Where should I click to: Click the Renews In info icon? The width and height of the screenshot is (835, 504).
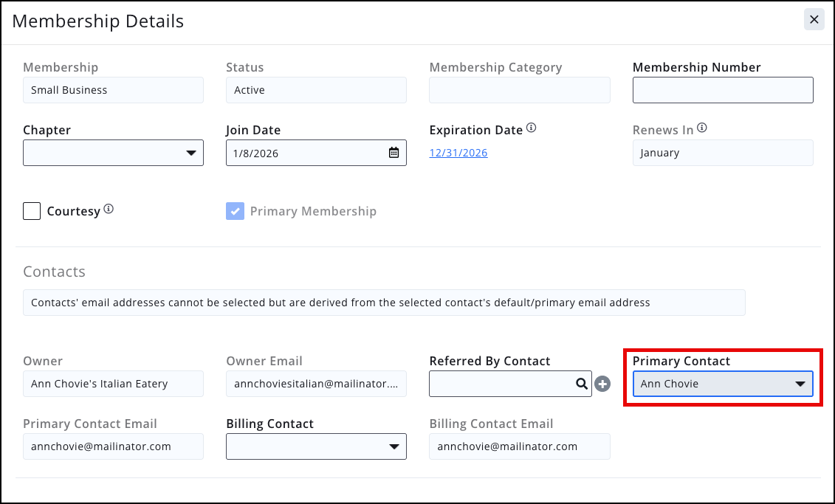coord(702,128)
